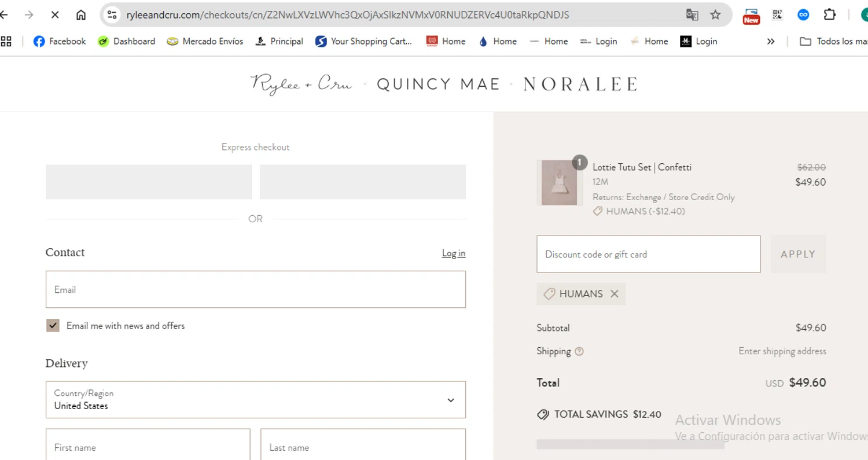The width and height of the screenshot is (868, 460).
Task: Click the APPLY discount button
Action: click(798, 254)
